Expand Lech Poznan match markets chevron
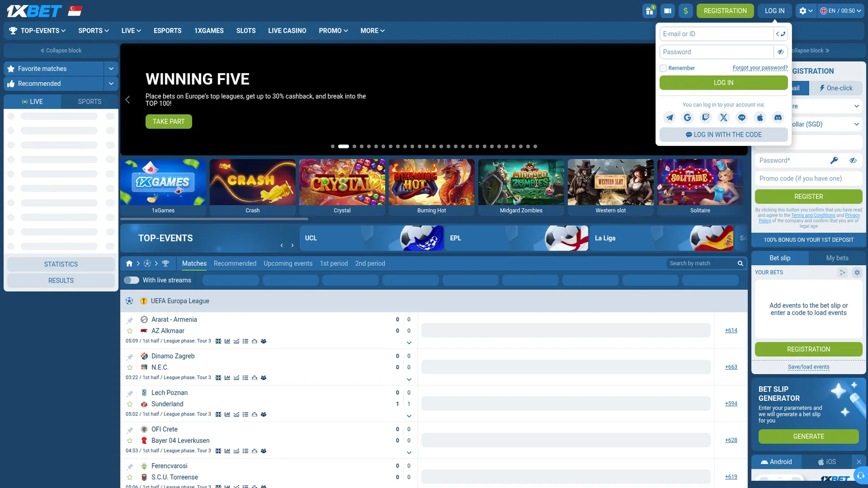 coord(409,416)
